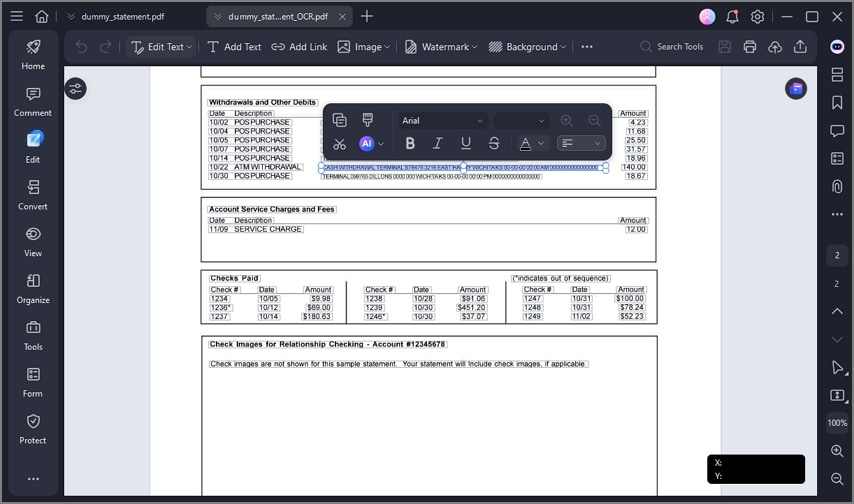
Task: Switch to dummy_statement.pdf tab
Action: tap(123, 17)
